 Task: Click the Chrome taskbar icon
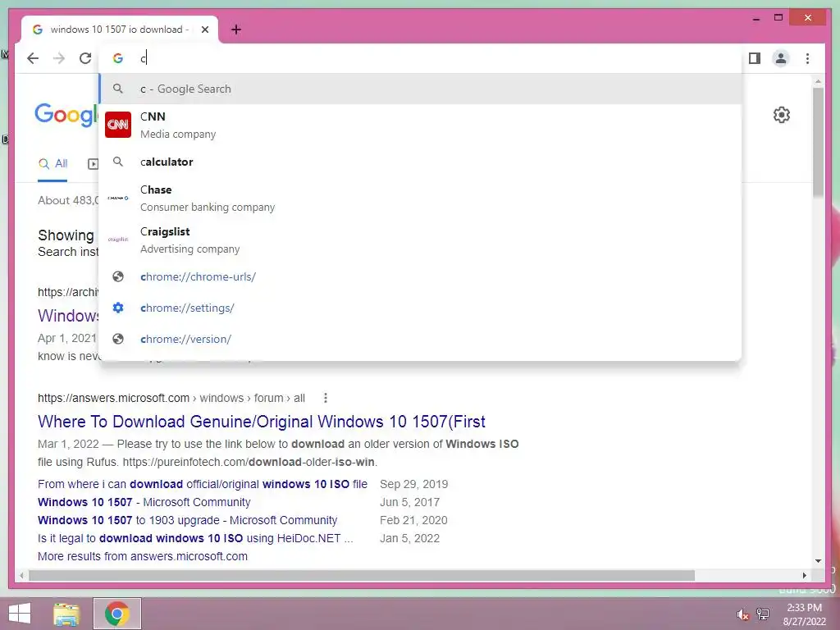pos(117,614)
